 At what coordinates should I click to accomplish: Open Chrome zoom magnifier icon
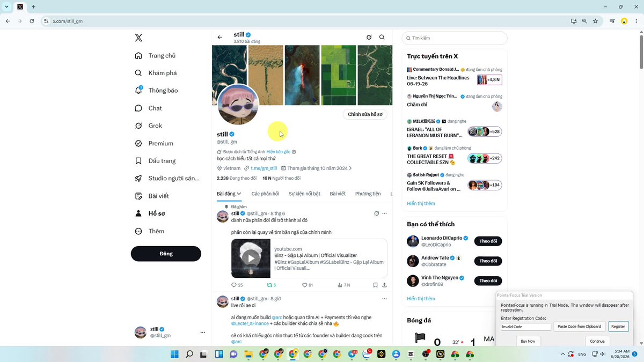[584, 21]
